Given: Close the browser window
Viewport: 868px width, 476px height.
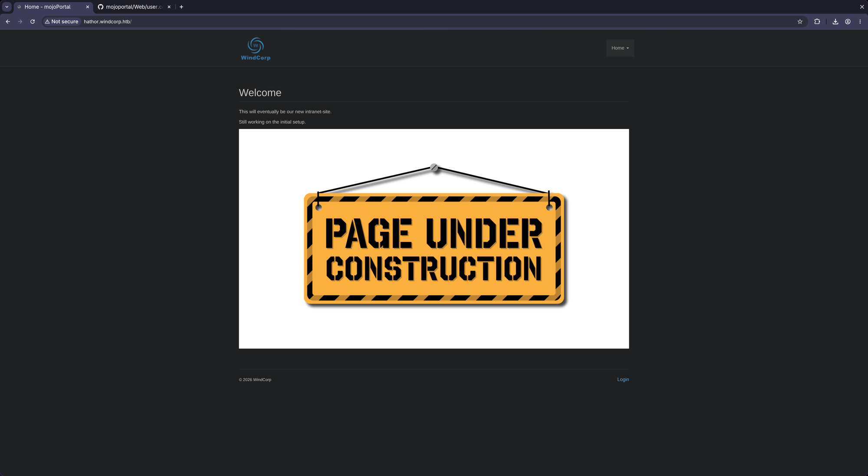Looking at the screenshot, I should 862,7.
